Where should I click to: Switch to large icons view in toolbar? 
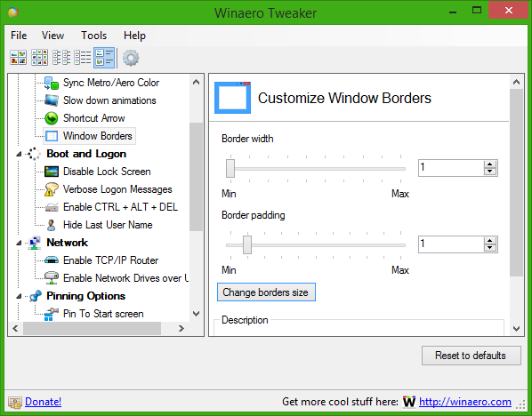coord(19,57)
